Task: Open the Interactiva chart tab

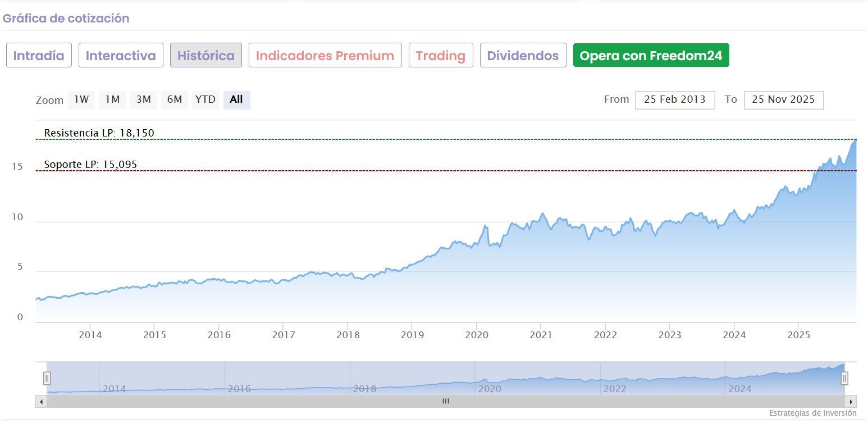Action: pyautogui.click(x=121, y=56)
